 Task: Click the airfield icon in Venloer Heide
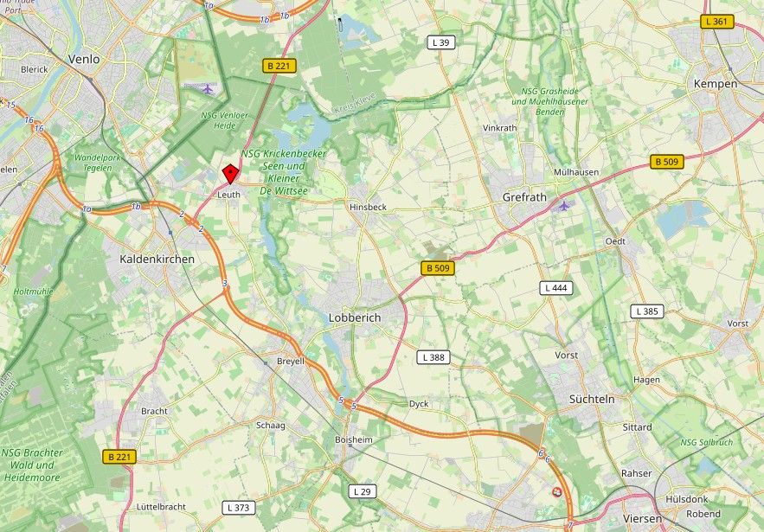(208, 89)
